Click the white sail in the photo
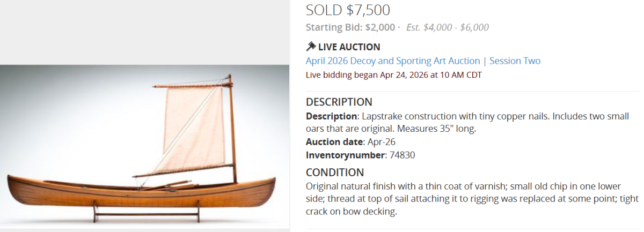 click(193, 129)
